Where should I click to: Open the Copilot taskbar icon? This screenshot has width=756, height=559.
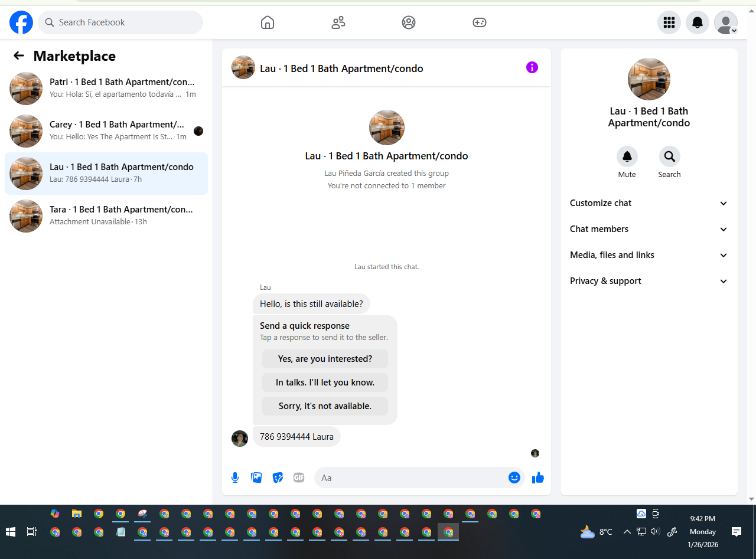click(x=55, y=514)
